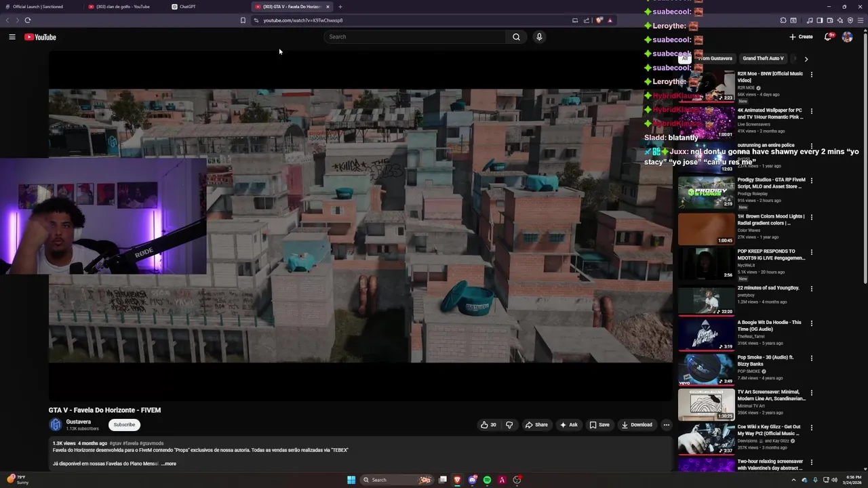Click the browser address bar URL
This screenshot has width=868, height=488.
(x=303, y=20)
